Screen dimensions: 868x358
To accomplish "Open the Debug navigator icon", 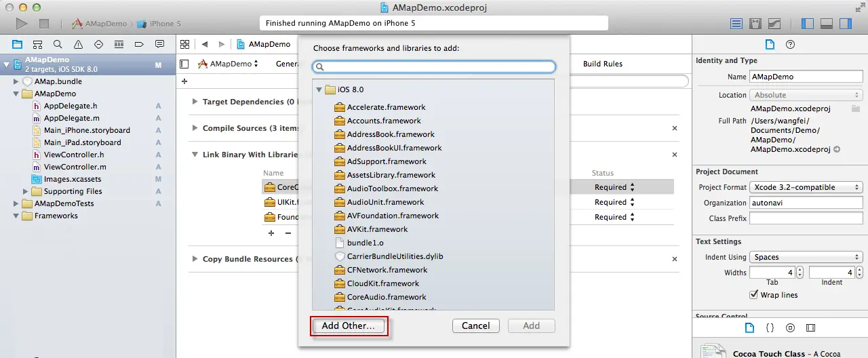I will (119, 44).
